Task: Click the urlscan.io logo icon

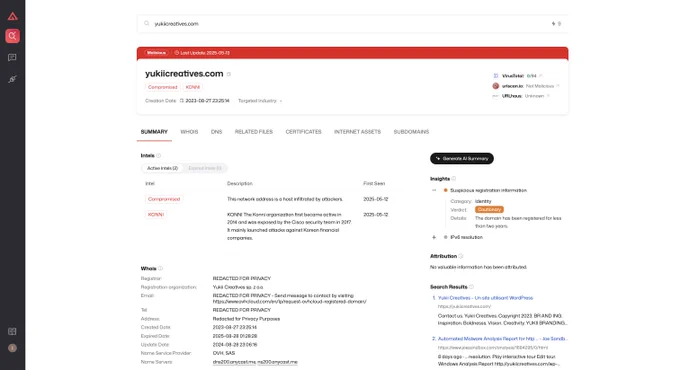Action: [x=496, y=86]
